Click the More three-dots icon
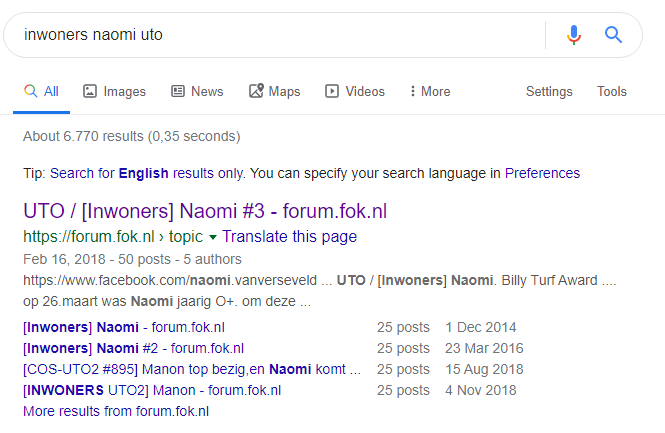 coord(412,91)
